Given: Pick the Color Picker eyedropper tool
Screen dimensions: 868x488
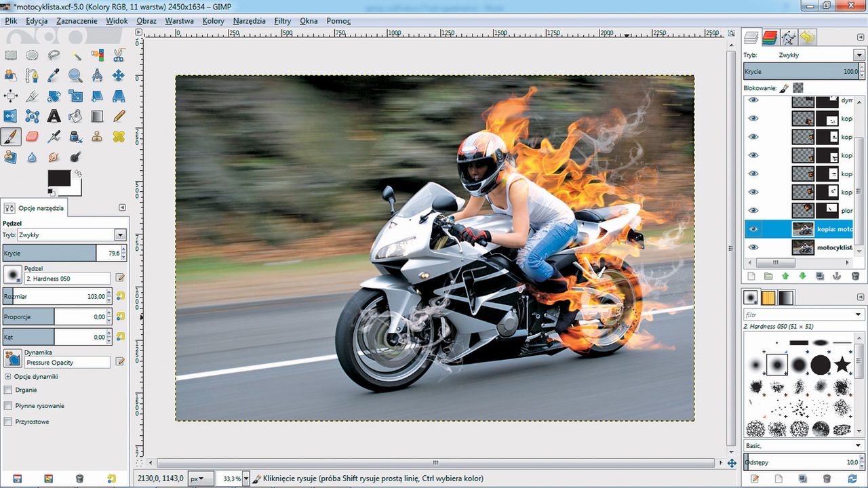Looking at the screenshot, I should tap(54, 75).
